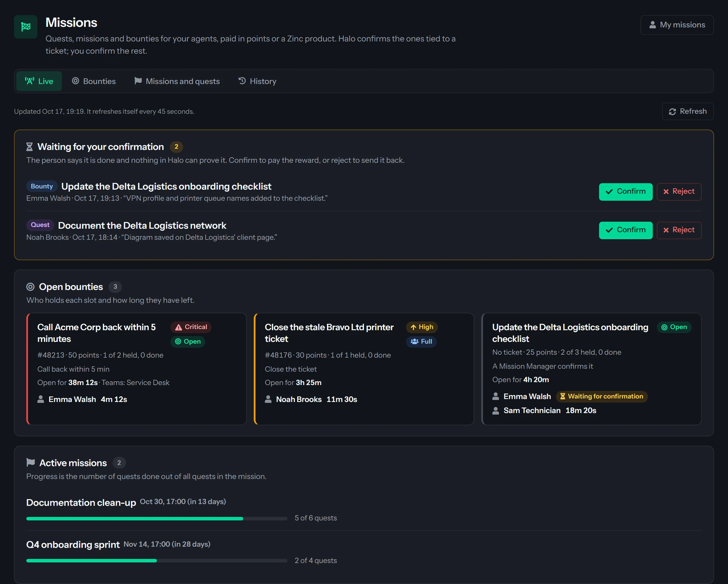Viewport: 728px width, 584px height.
Task: Click the Bounty tag on onboarding checklist row
Action: 42,186
